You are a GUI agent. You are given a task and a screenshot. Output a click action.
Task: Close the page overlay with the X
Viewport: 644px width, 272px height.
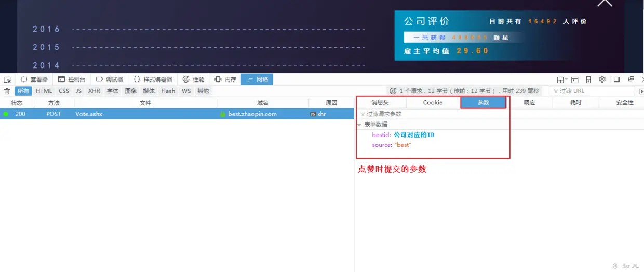pyautogui.click(x=605, y=3)
